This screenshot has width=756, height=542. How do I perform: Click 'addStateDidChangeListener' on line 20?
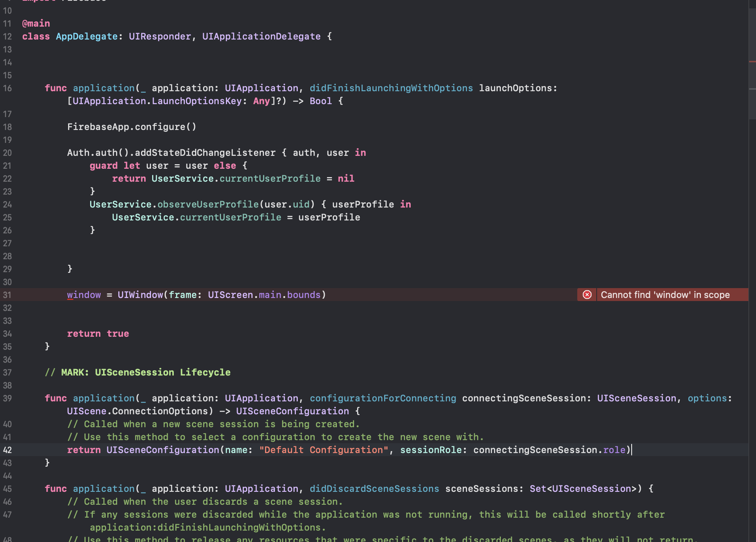[x=205, y=153]
